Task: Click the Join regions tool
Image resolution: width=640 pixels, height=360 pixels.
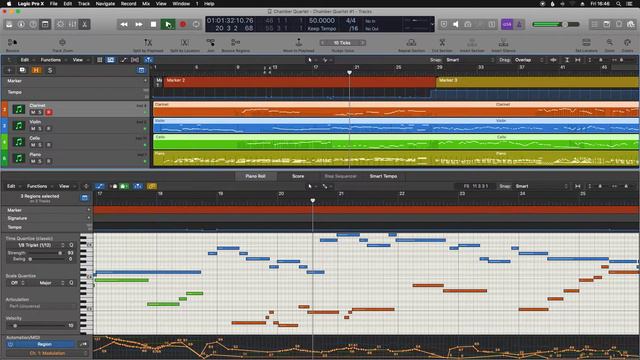Action: 211,44
